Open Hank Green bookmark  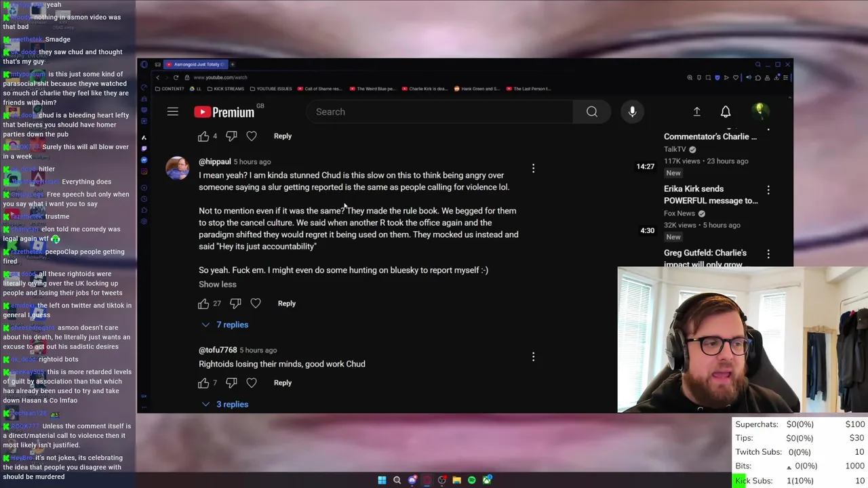477,89
